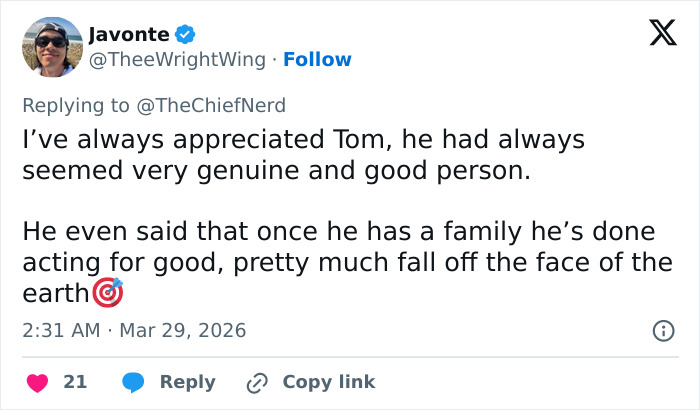Click the target emoji after "earth"
This screenshot has height=410, width=700.
[x=107, y=293]
